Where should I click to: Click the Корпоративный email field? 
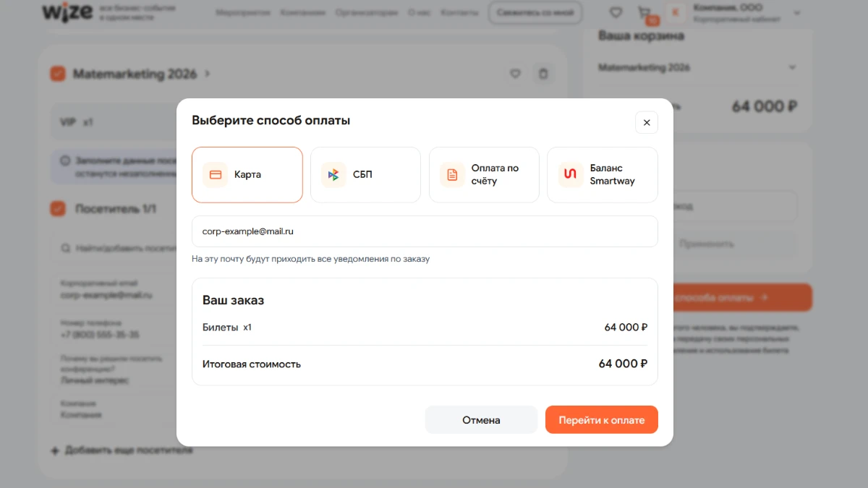(x=114, y=290)
